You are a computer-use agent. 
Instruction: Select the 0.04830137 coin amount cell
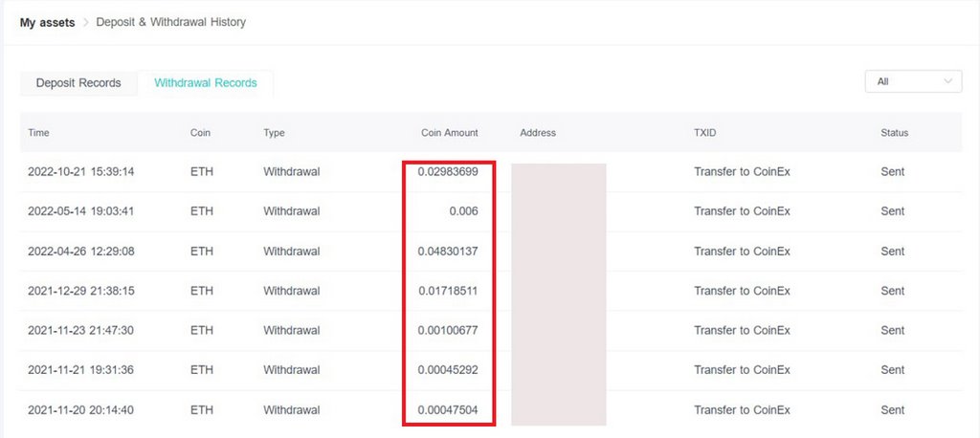coord(448,252)
